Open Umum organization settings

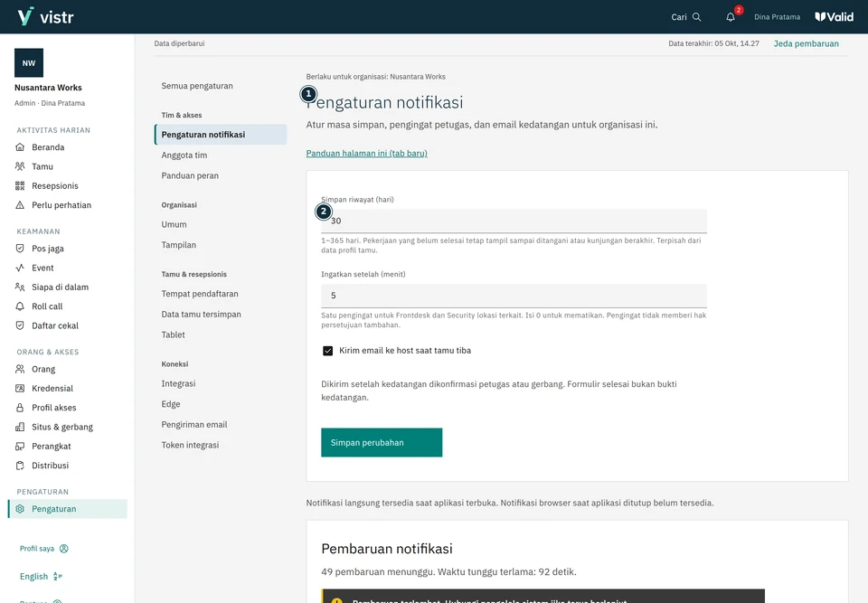(174, 225)
